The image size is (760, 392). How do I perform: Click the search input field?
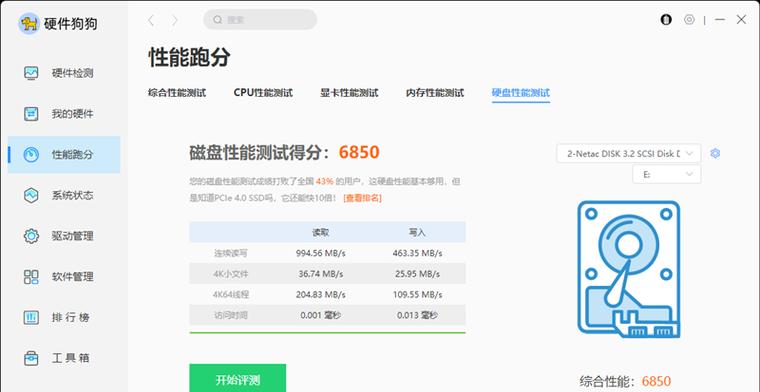pyautogui.click(x=260, y=20)
